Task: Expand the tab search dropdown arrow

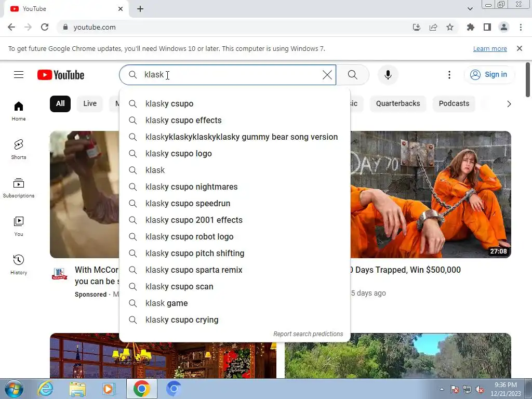Action: pyautogui.click(x=470, y=9)
